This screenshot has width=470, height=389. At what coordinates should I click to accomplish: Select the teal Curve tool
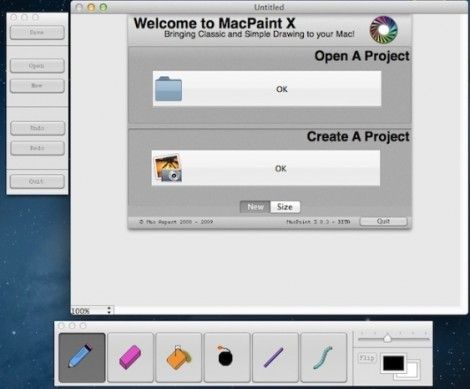(x=324, y=357)
